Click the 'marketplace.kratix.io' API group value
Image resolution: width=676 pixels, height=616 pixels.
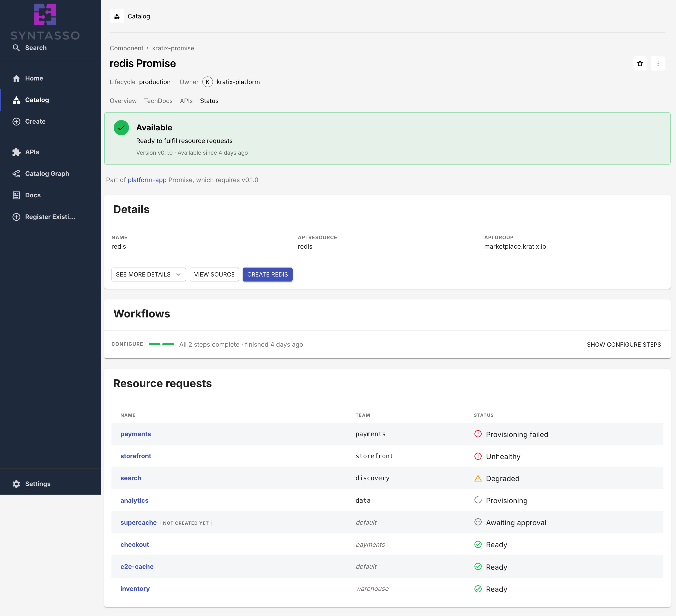(x=515, y=247)
